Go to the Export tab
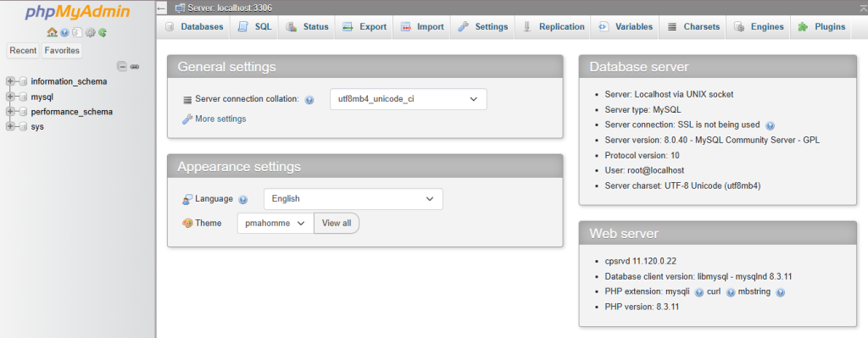Image resolution: width=868 pixels, height=338 pixels. coord(364,26)
